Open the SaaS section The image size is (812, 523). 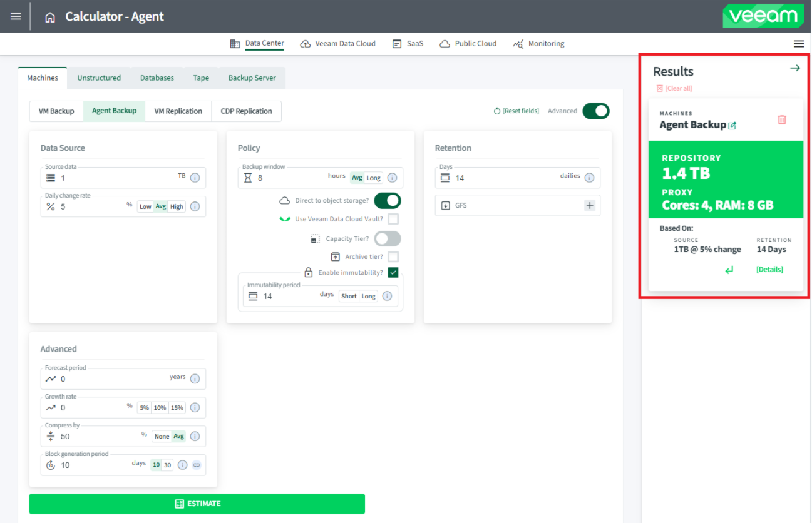(x=408, y=44)
